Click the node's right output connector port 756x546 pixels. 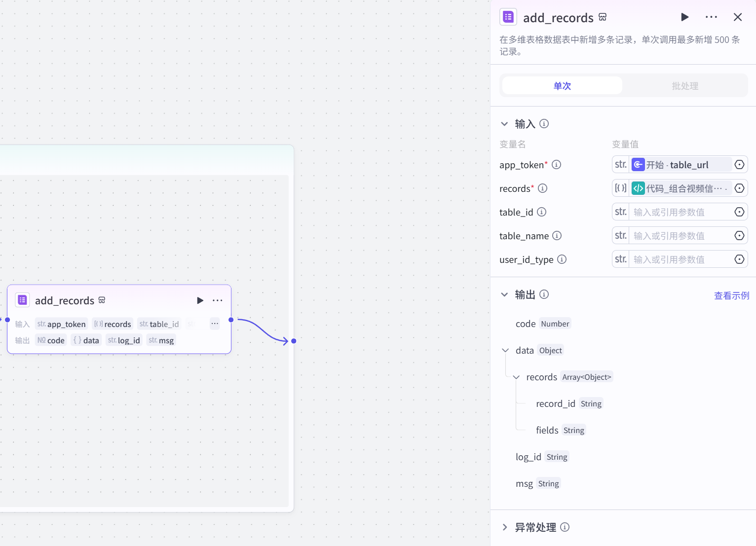(x=231, y=320)
